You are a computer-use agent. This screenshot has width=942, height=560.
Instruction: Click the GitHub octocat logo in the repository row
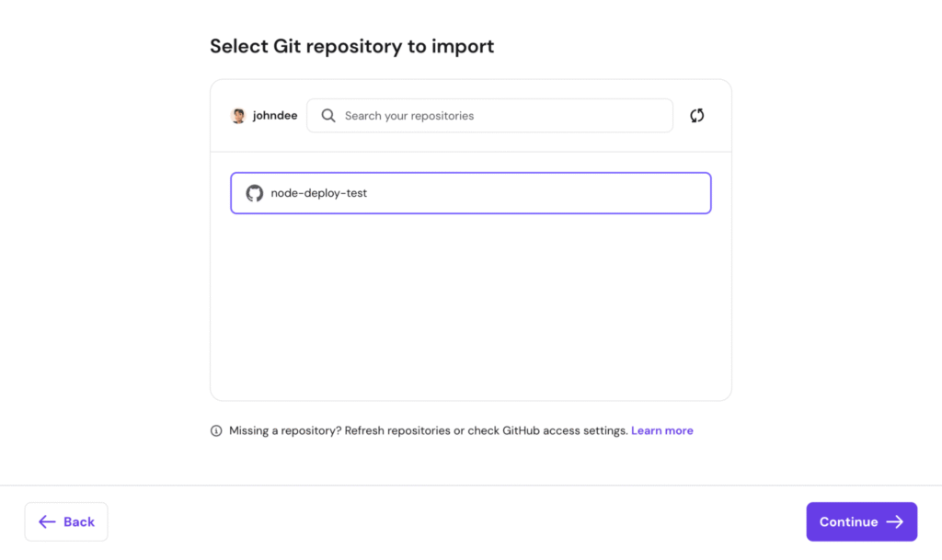pyautogui.click(x=253, y=193)
